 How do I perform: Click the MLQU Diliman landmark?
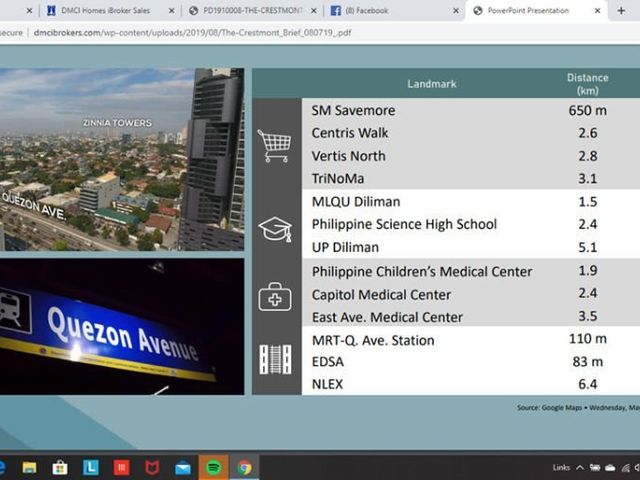[x=356, y=202]
